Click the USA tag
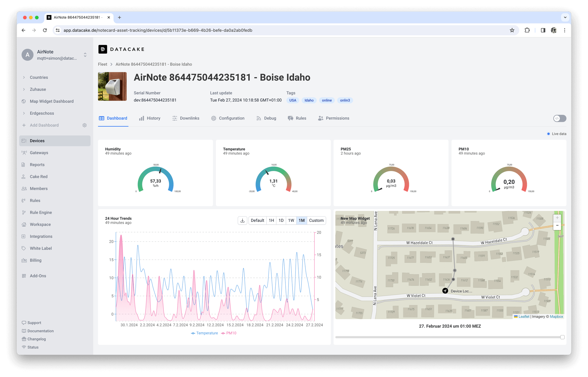The width and height of the screenshot is (588, 377). point(293,100)
